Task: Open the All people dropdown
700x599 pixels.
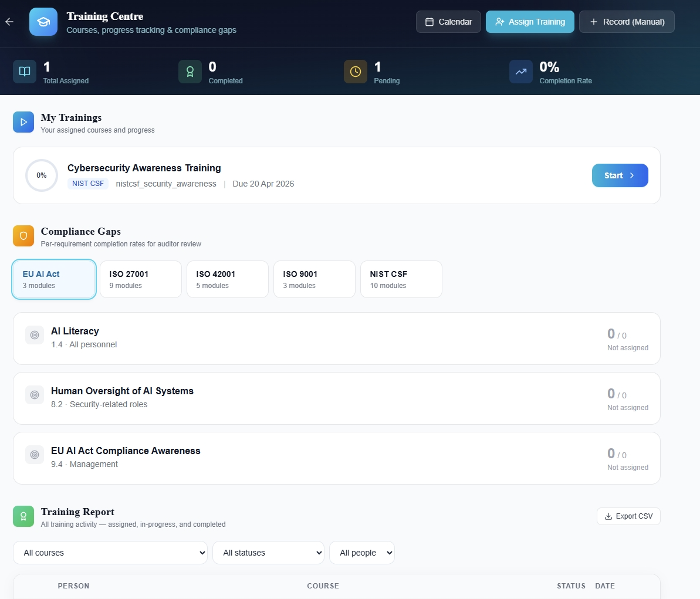Action: coord(361,552)
